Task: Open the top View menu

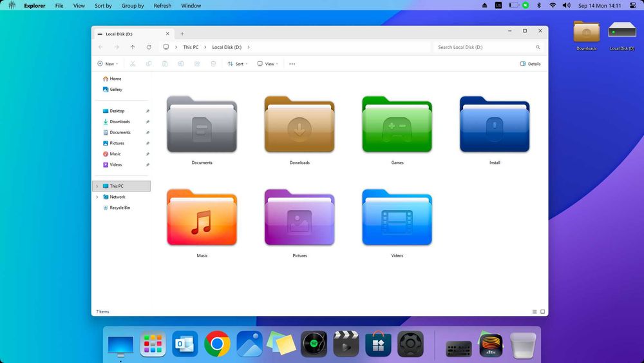Action: 79,6
